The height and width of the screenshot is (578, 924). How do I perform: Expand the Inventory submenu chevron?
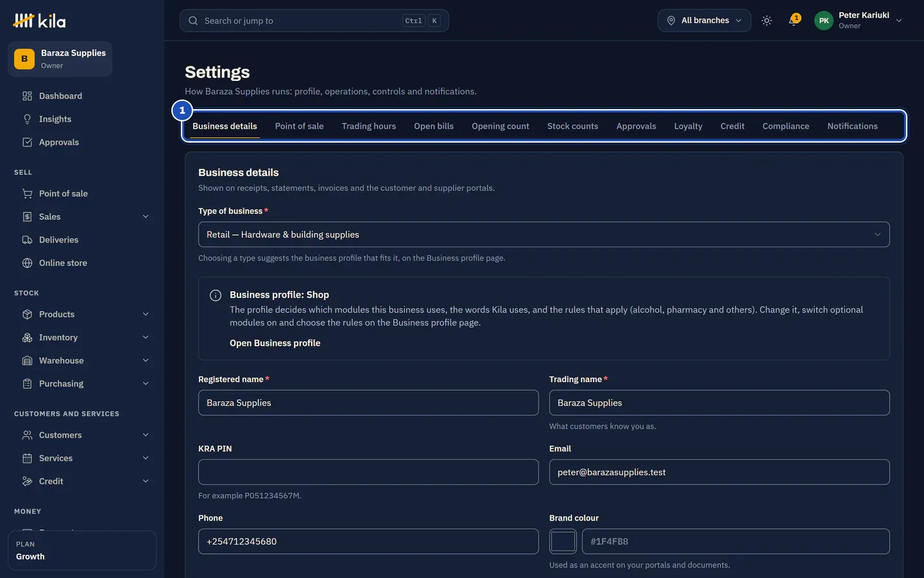(146, 337)
